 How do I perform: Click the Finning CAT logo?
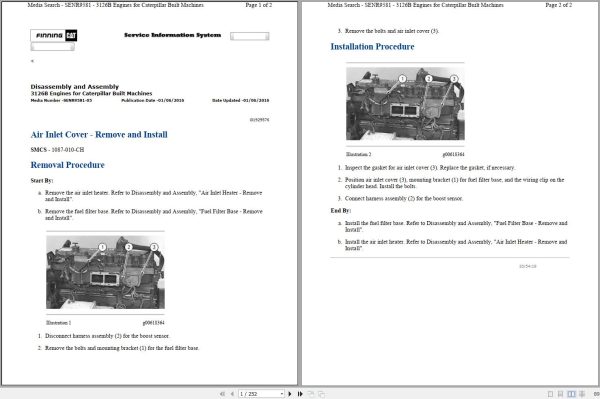tap(54, 35)
